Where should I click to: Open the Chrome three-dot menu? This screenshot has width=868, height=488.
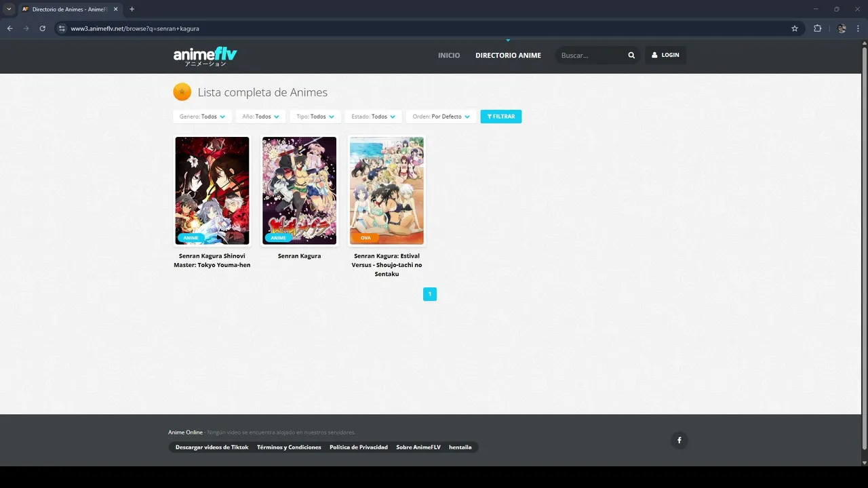(859, 28)
